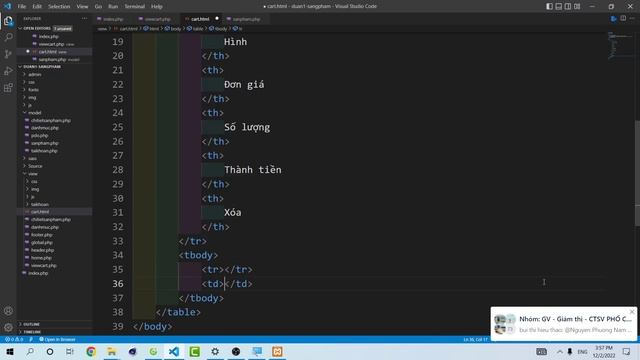Viewport: 640px width, 360px height.
Task: Open home.php in the view folder
Action: (x=41, y=258)
